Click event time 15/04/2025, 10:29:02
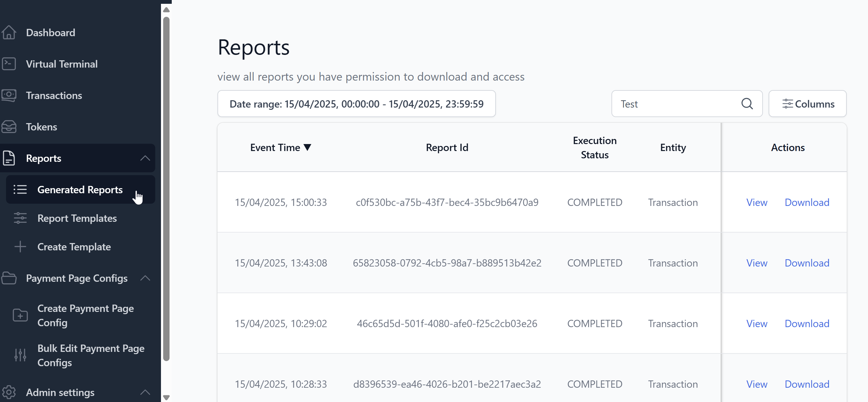Viewport: 868px width, 402px height. pyautogui.click(x=281, y=324)
